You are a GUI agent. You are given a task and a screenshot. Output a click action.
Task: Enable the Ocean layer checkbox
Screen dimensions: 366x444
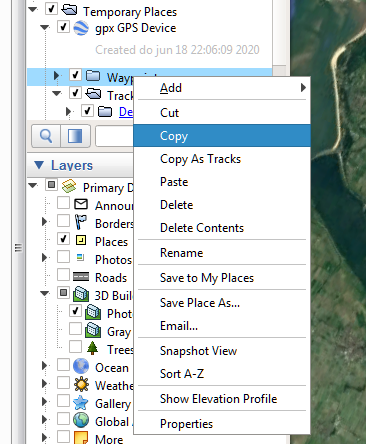(63, 365)
